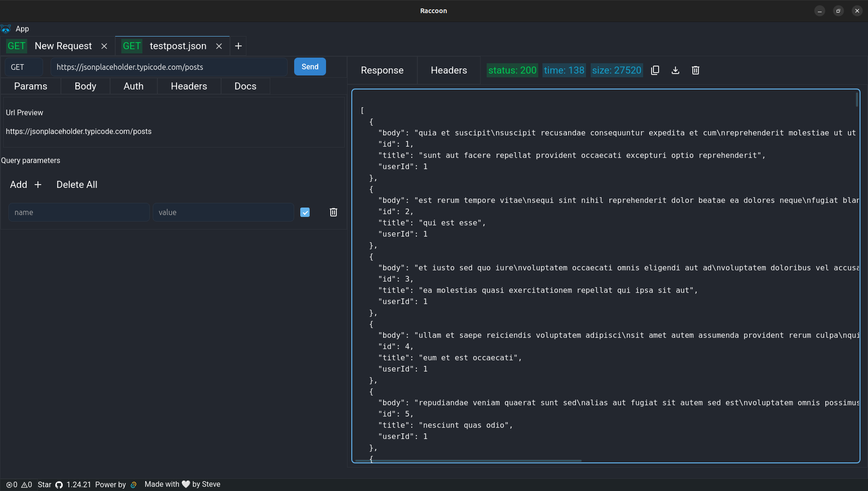Clear response with trash icon
Viewport: 868px width, 491px height.
(696, 70)
